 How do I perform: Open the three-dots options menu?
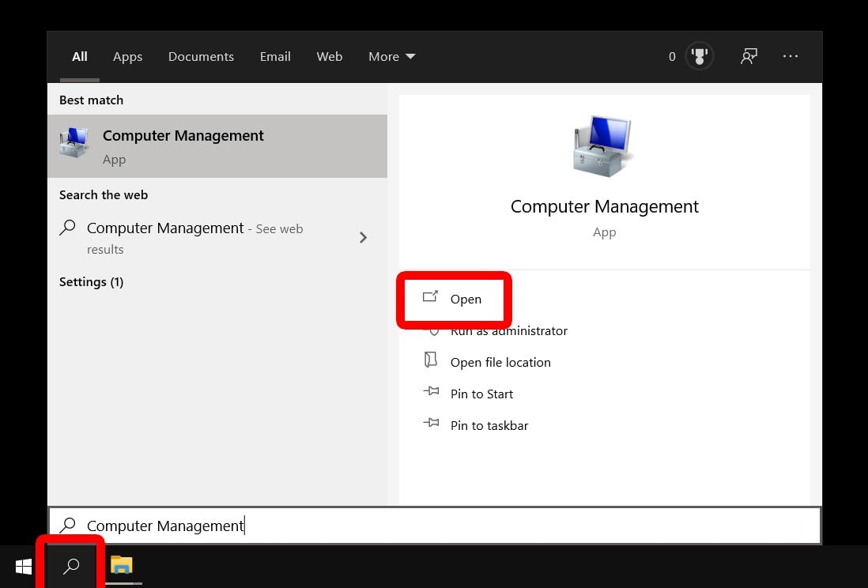(791, 56)
